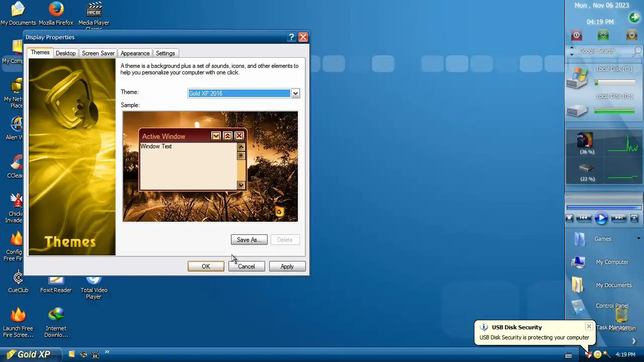The height and width of the screenshot is (362, 644).
Task: Select the Themes tab
Action: [x=40, y=53]
